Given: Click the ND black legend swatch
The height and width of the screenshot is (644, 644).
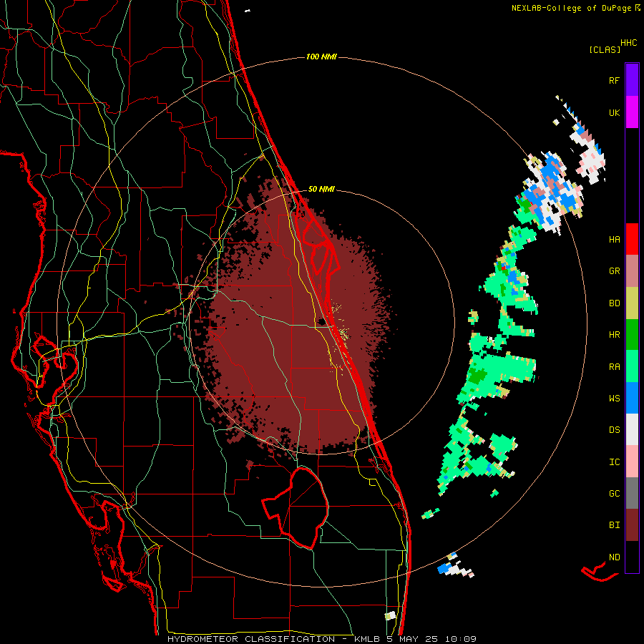Looking at the screenshot, I should tap(632, 557).
